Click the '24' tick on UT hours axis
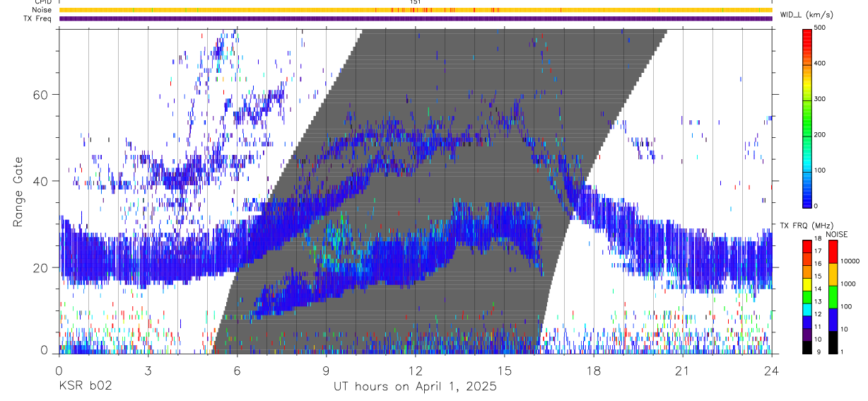 click(x=772, y=370)
